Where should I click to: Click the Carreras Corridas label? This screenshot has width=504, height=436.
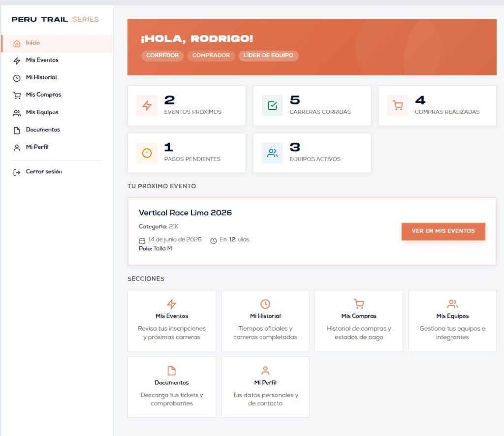tap(320, 112)
